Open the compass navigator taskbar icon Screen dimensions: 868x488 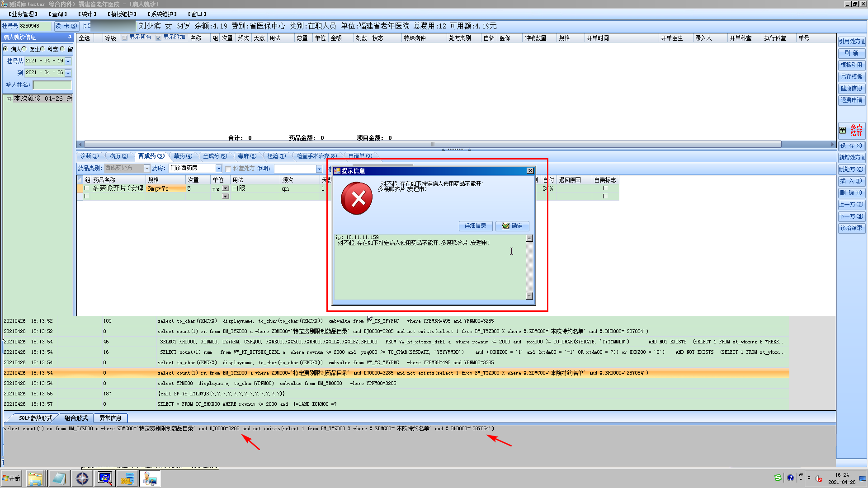pyautogui.click(x=82, y=479)
